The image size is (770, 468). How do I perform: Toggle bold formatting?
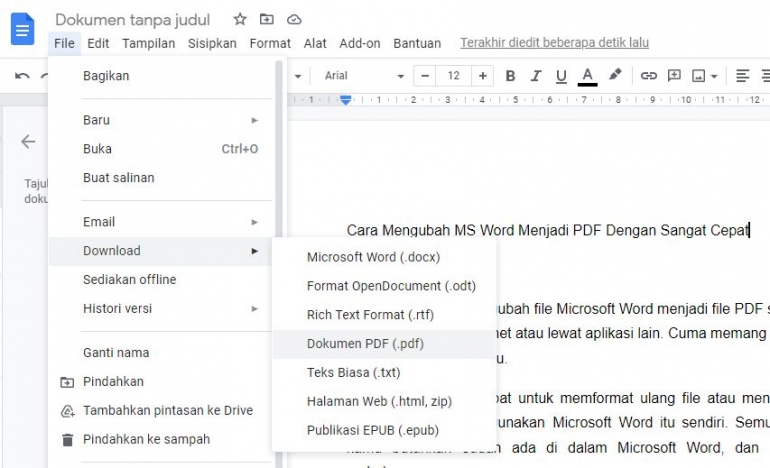(x=510, y=76)
